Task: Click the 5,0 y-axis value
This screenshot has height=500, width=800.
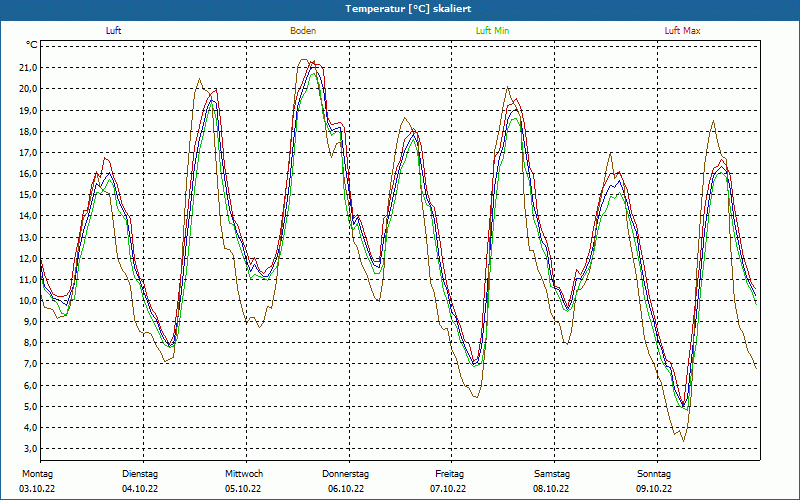Action: tap(30, 407)
